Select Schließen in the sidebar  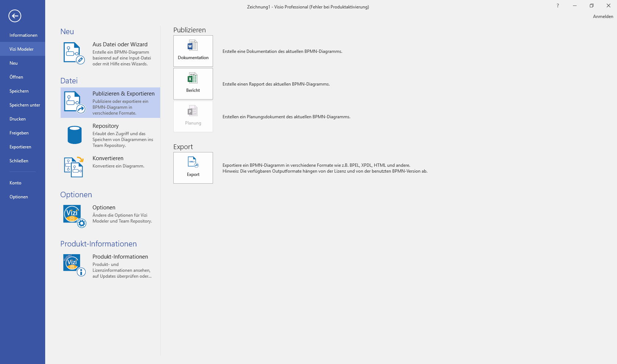coord(22,161)
